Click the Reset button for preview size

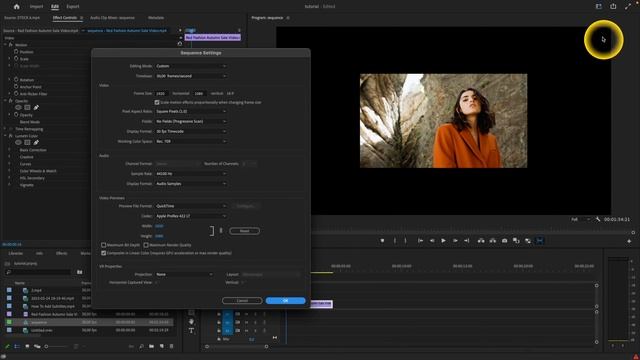click(244, 231)
